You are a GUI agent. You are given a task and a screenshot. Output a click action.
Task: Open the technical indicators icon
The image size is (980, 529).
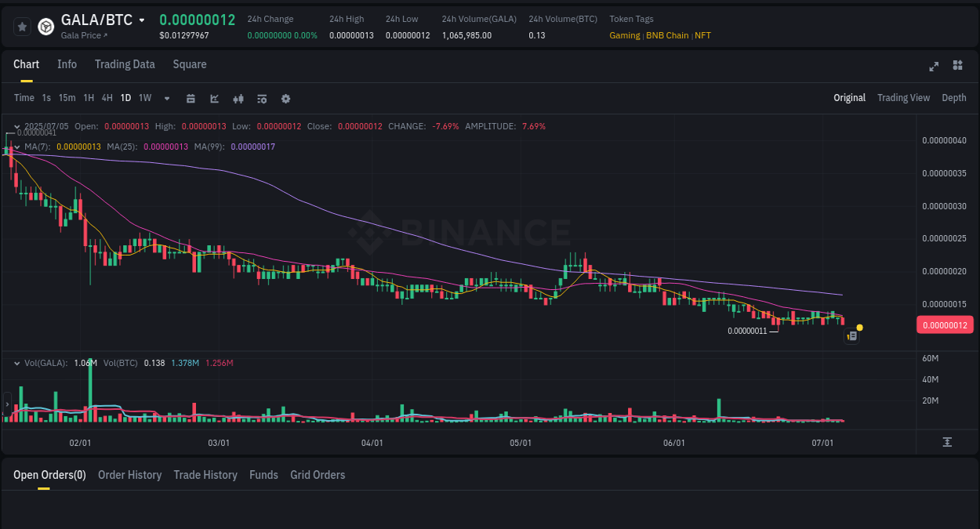pyautogui.click(x=261, y=98)
